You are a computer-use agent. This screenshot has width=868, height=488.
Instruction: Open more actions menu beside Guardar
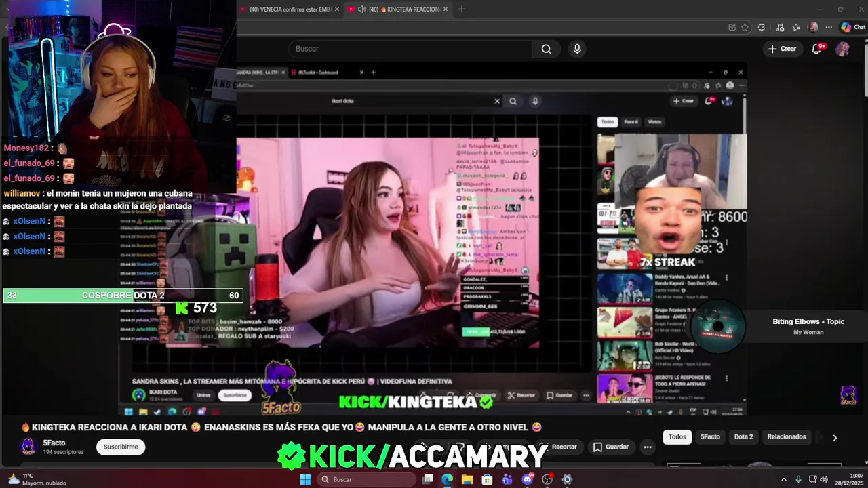pos(648,447)
